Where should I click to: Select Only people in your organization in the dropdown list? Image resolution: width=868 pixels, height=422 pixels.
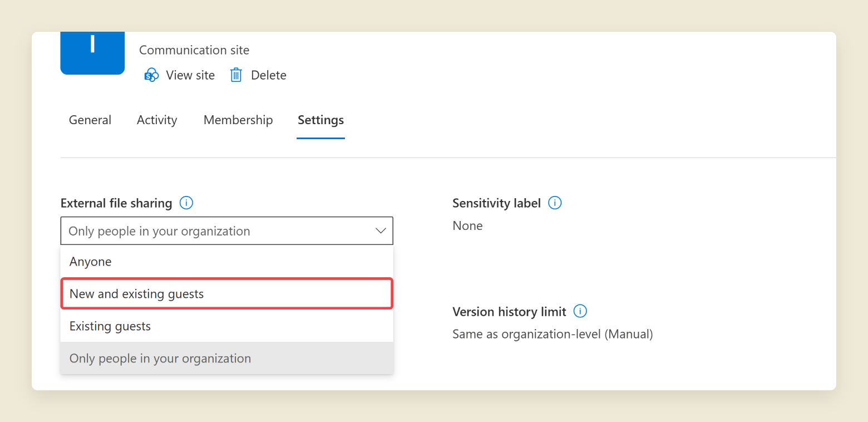point(226,358)
